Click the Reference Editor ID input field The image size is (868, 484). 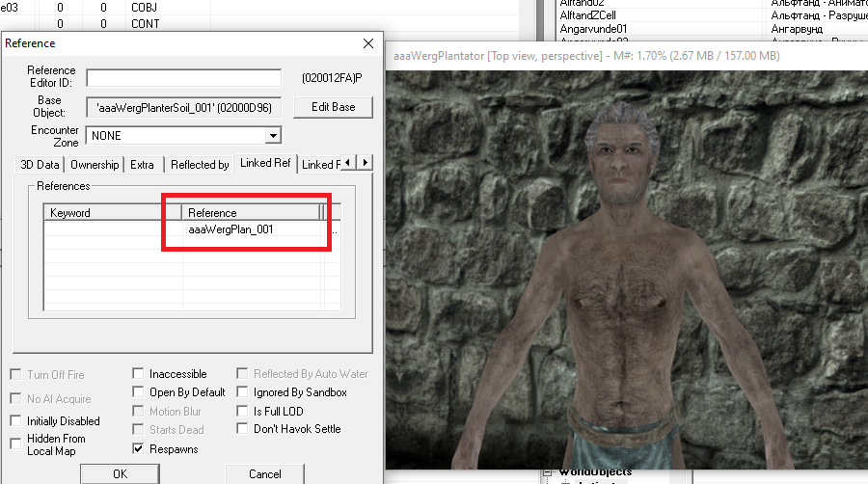coord(184,77)
